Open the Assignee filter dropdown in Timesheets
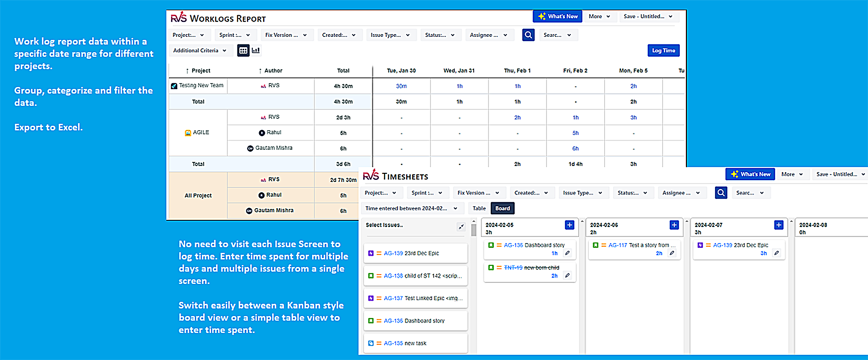Viewport: 868px width, 360px height. coord(682,192)
